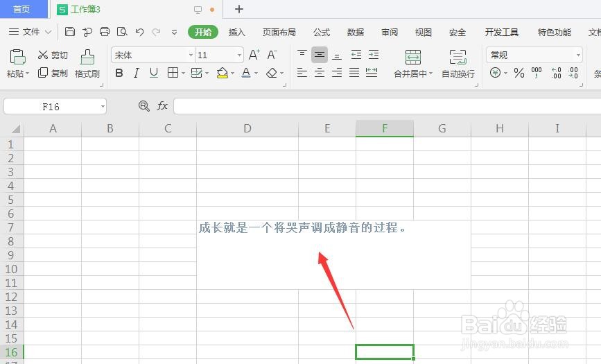The width and height of the screenshot is (601, 364).
Task: Apply thousands separator format
Action: point(537,73)
